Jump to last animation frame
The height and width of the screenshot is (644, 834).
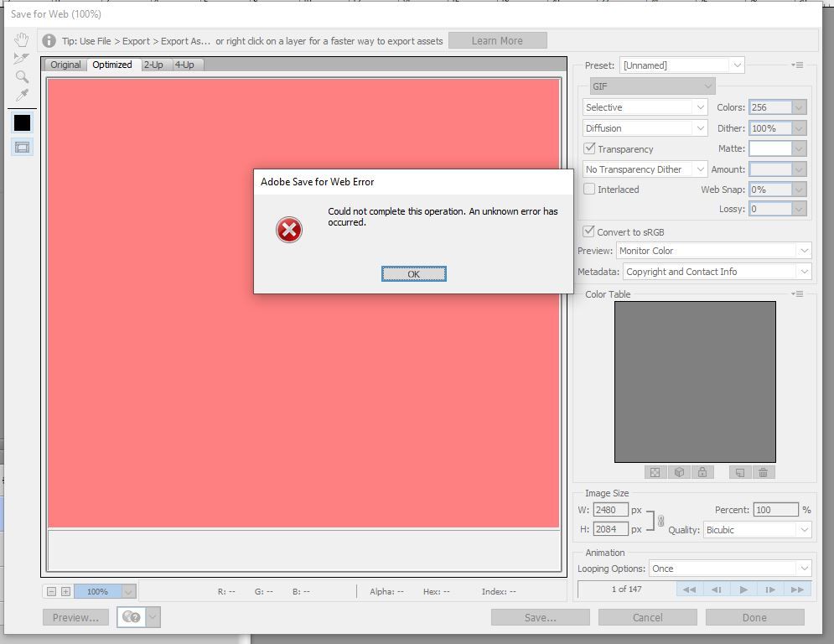797,589
